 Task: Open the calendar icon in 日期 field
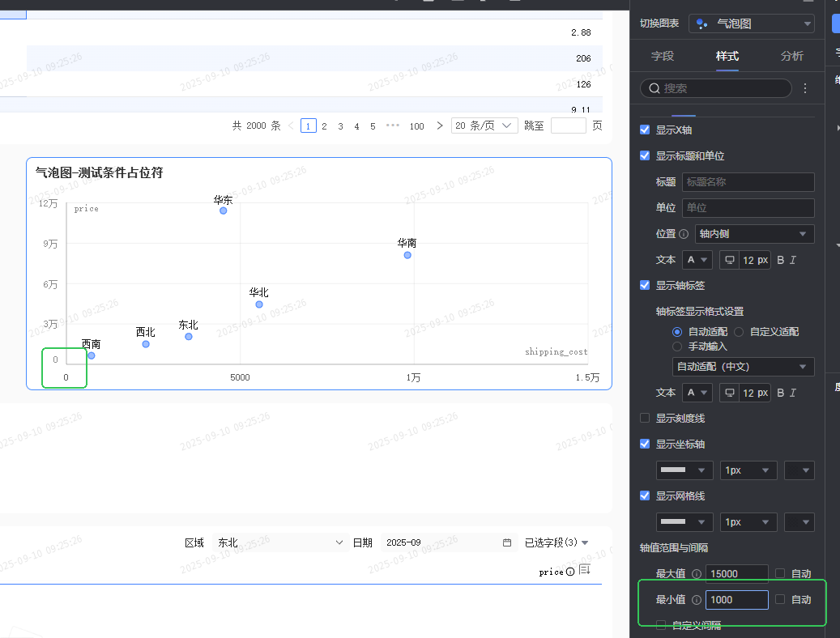tap(507, 542)
